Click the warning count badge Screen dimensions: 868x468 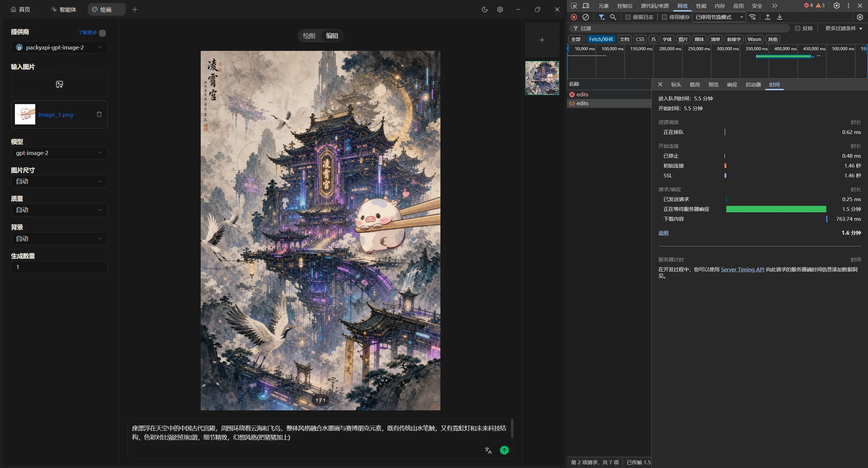[820, 5]
